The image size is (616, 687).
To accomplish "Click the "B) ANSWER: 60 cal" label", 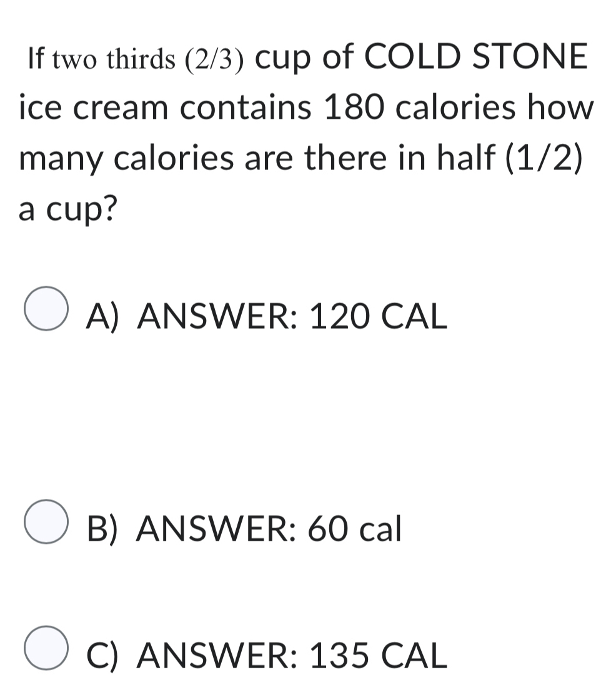I will [x=243, y=527].
